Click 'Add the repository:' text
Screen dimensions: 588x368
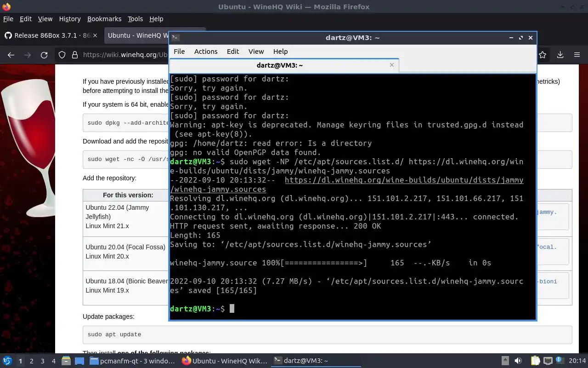pos(109,178)
